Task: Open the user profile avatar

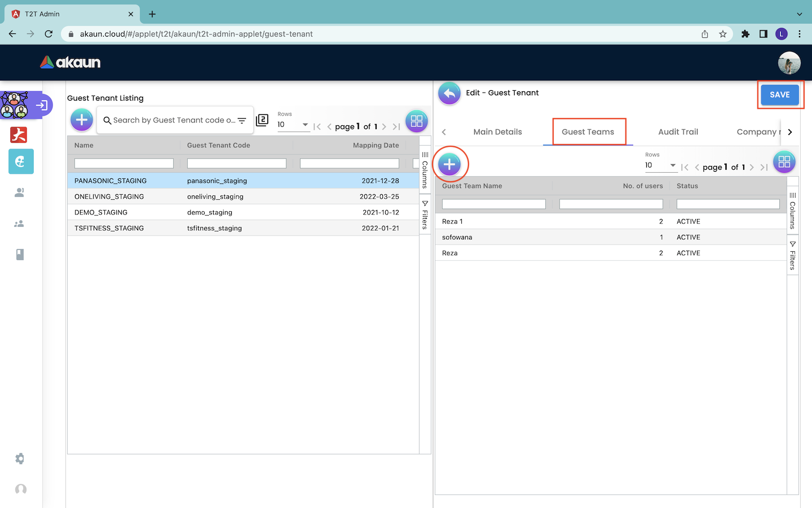Action: [x=789, y=63]
